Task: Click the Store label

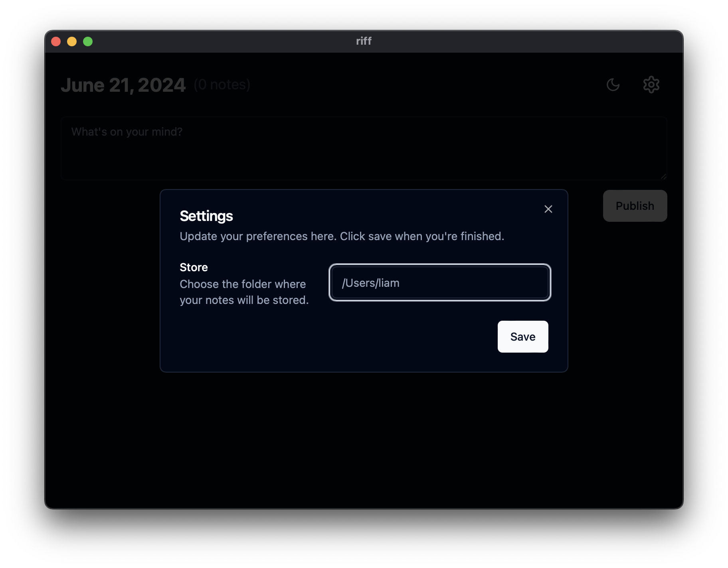Action: coord(194,267)
